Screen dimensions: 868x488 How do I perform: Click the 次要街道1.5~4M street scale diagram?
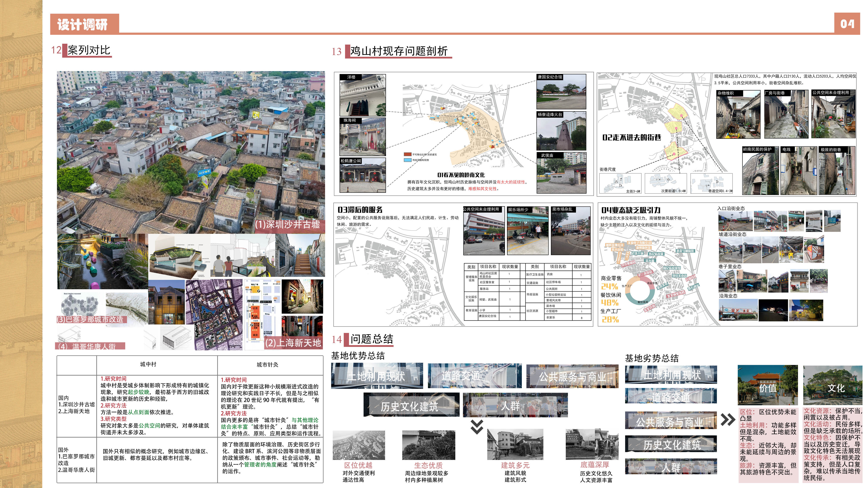pos(666,183)
